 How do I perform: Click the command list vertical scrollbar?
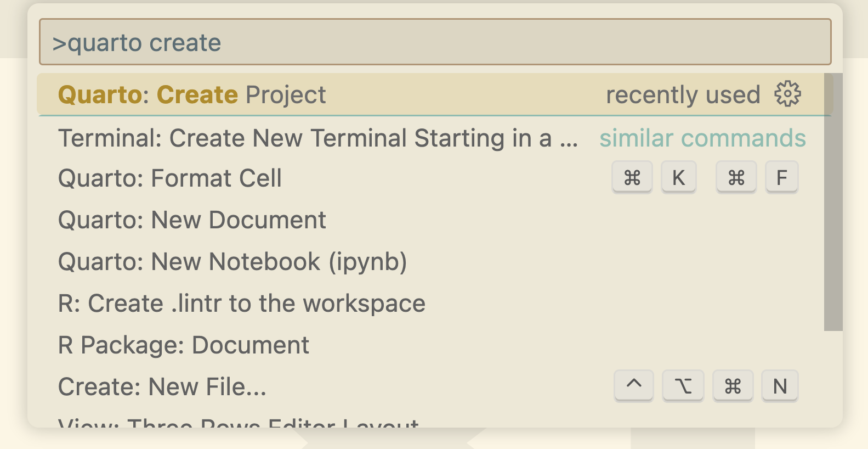(x=833, y=202)
